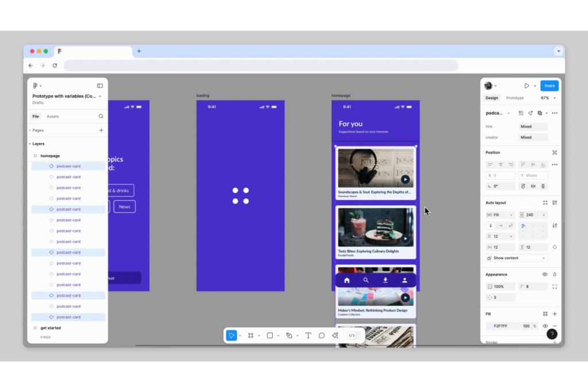588x392 pixels.
Task: Present prototype with play icon
Action: pos(527,86)
